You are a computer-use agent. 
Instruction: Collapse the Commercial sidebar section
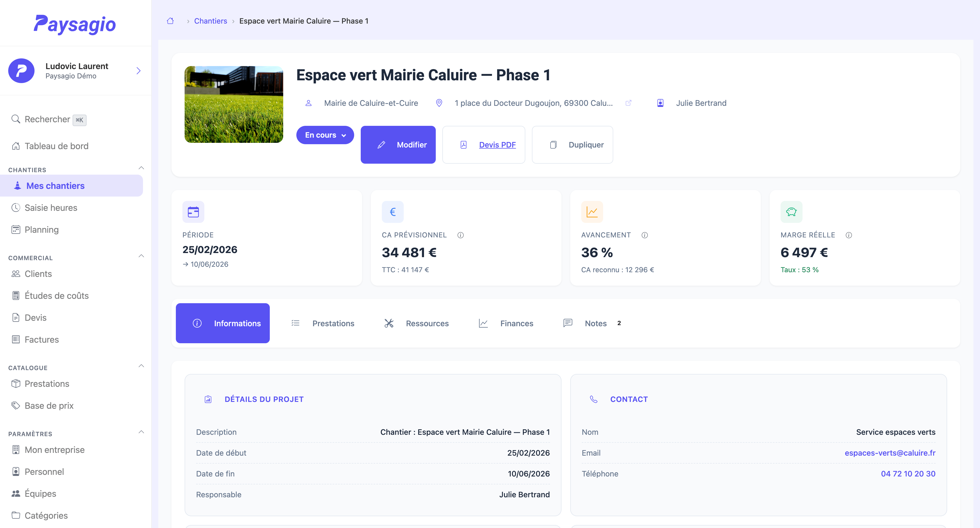click(x=141, y=256)
